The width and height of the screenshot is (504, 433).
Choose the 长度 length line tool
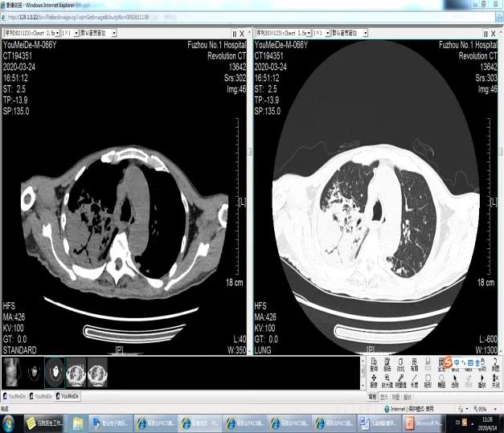(414, 381)
